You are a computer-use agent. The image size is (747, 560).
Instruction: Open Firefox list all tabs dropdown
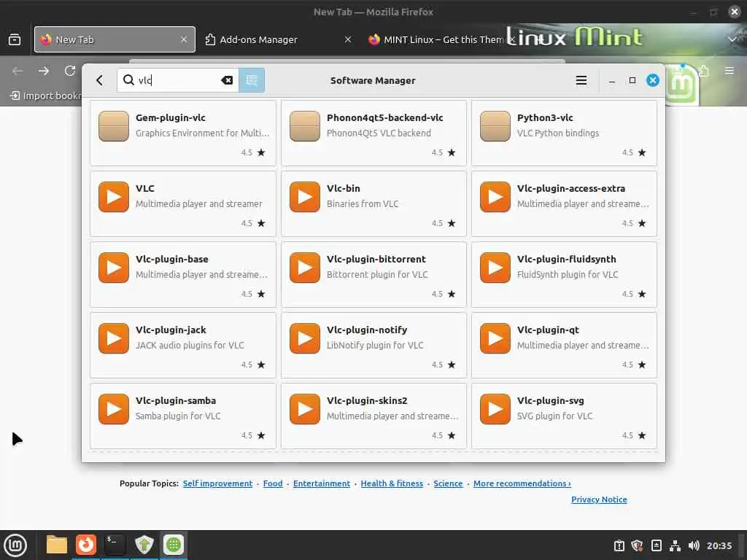click(x=732, y=39)
